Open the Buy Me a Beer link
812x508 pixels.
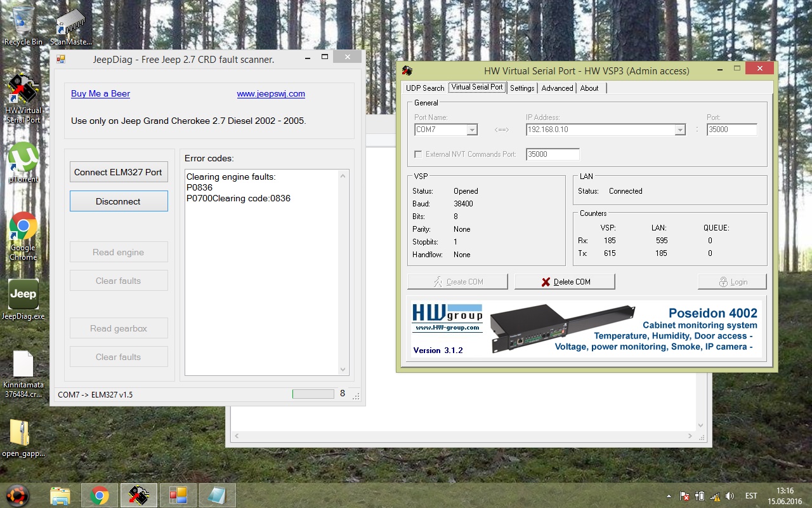[100, 93]
